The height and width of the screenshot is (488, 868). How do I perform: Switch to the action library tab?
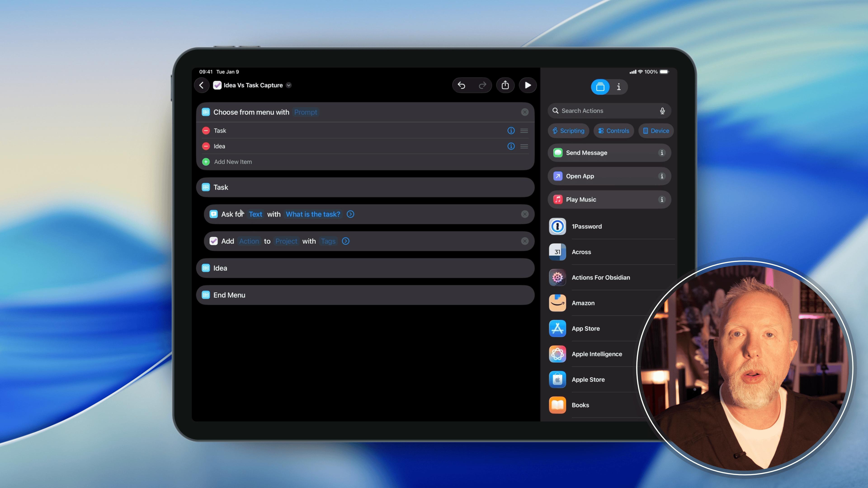pyautogui.click(x=600, y=87)
